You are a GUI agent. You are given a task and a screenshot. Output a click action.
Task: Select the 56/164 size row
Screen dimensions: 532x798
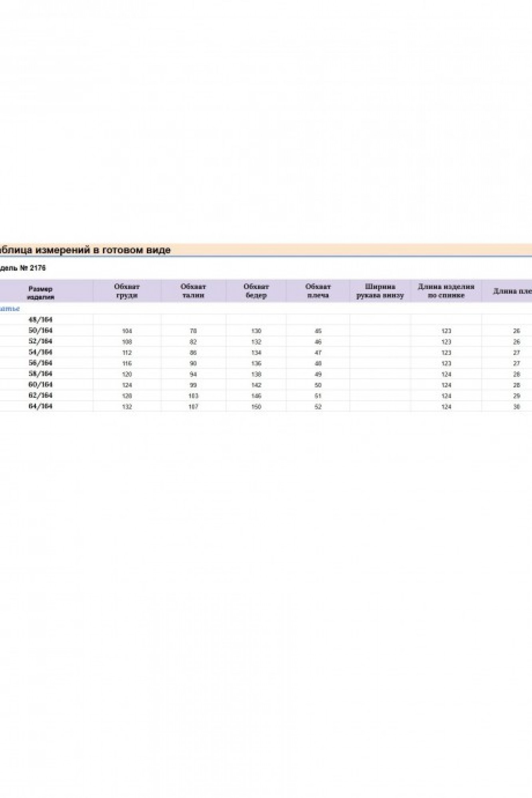point(41,363)
